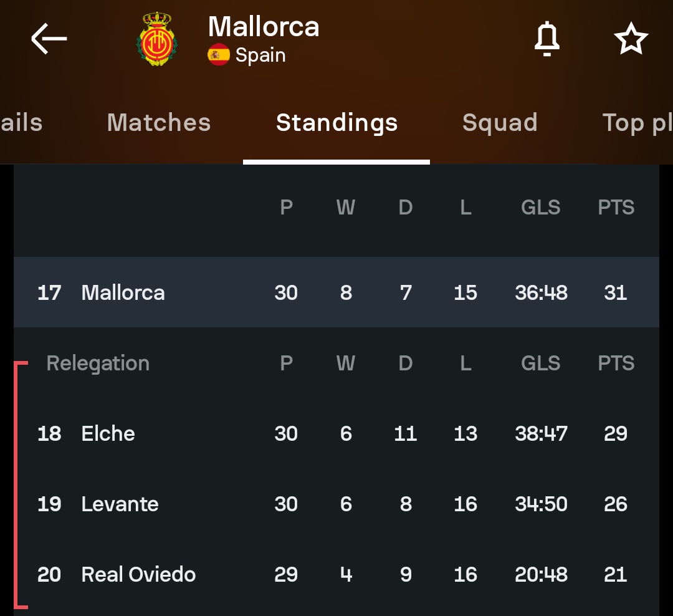Tap Real Oviedo in the standings
673x616 pixels.
[138, 574]
